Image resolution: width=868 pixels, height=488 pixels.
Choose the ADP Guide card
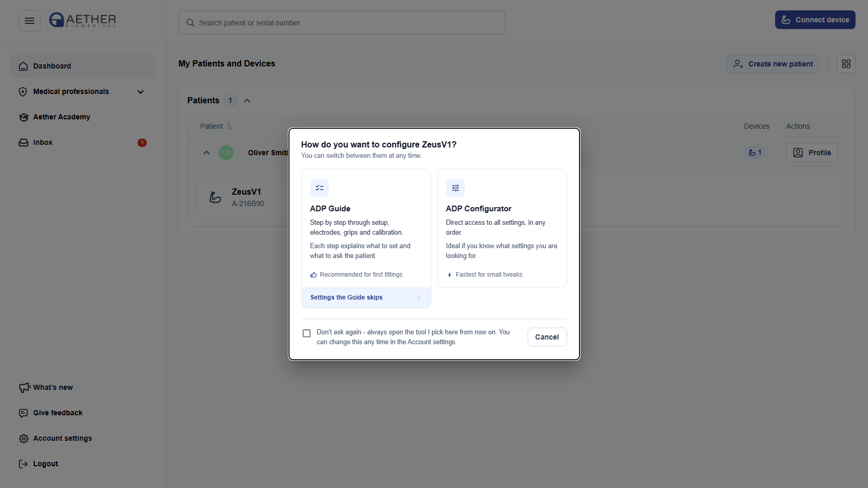(366, 228)
